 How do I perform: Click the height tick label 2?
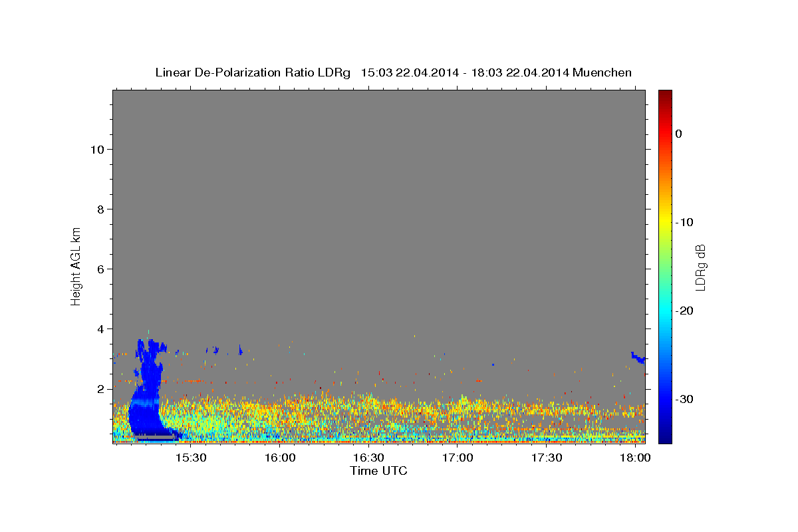101,389
